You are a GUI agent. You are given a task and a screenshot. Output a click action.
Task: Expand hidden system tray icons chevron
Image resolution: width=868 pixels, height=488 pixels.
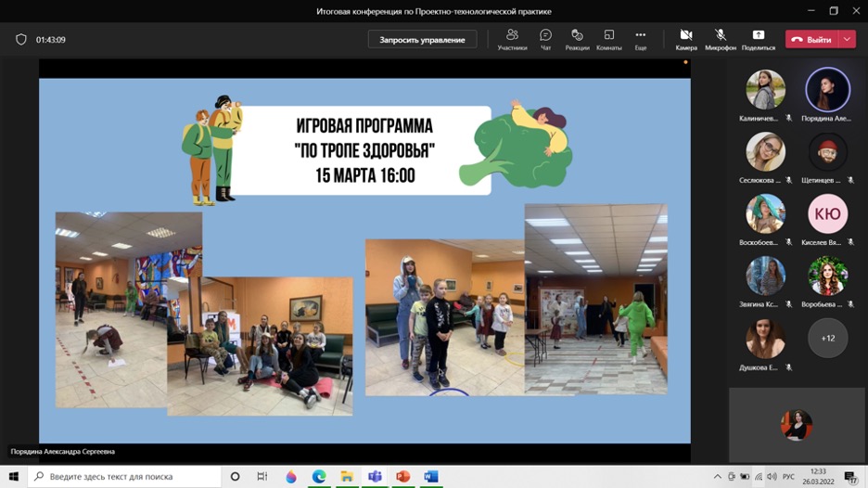pos(717,477)
